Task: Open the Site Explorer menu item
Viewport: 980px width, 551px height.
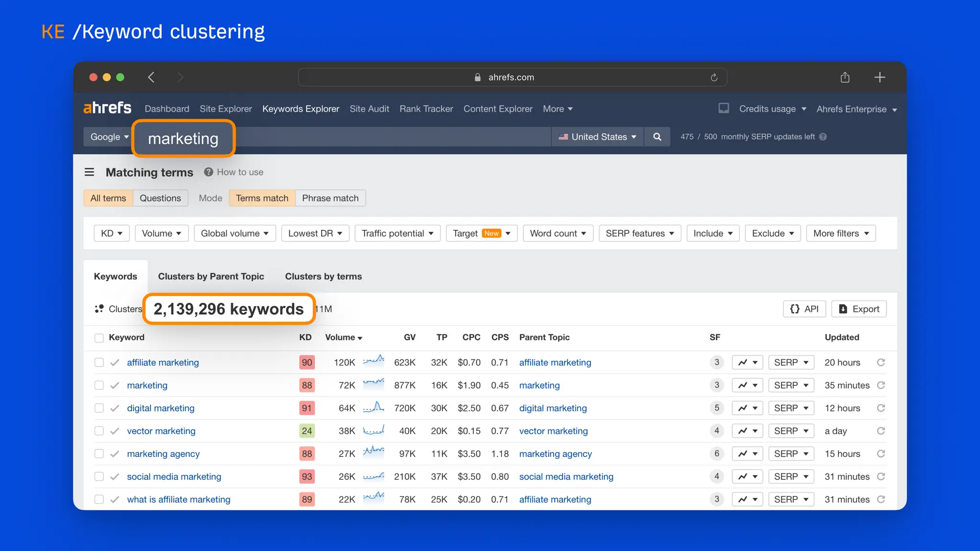Action: pos(225,109)
